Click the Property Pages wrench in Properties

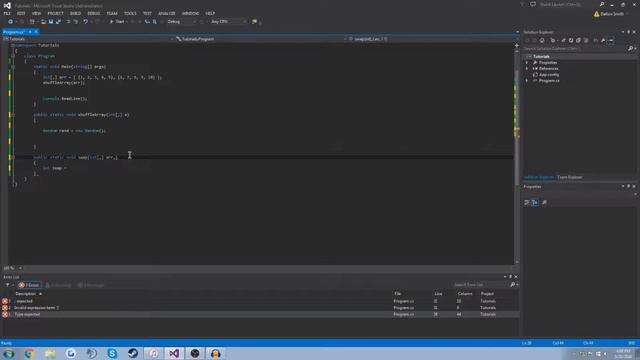coord(544,202)
